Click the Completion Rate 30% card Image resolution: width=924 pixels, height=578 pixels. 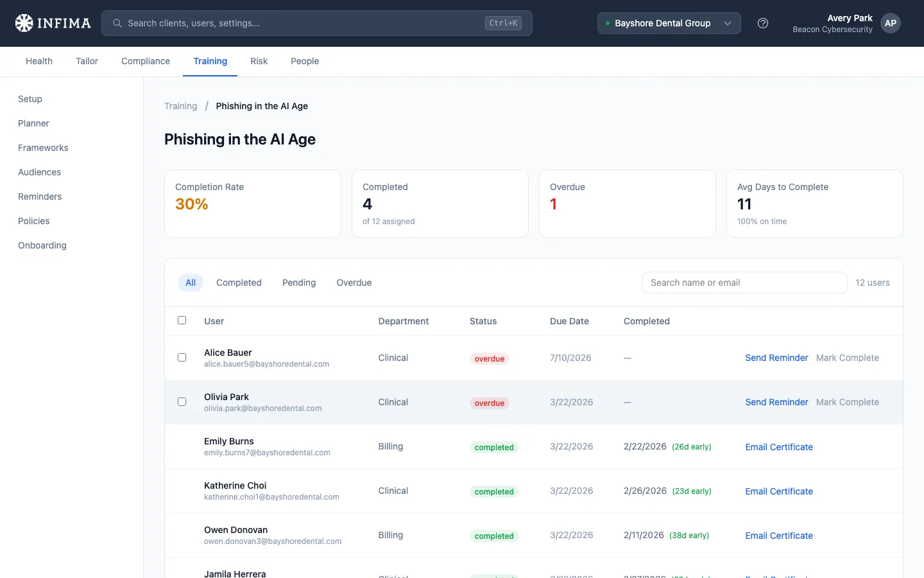pos(253,204)
